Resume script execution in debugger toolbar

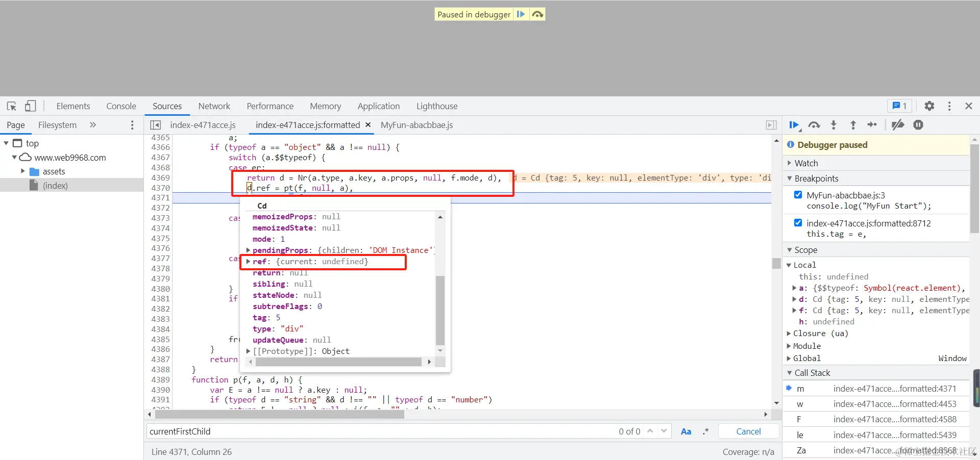(x=794, y=125)
